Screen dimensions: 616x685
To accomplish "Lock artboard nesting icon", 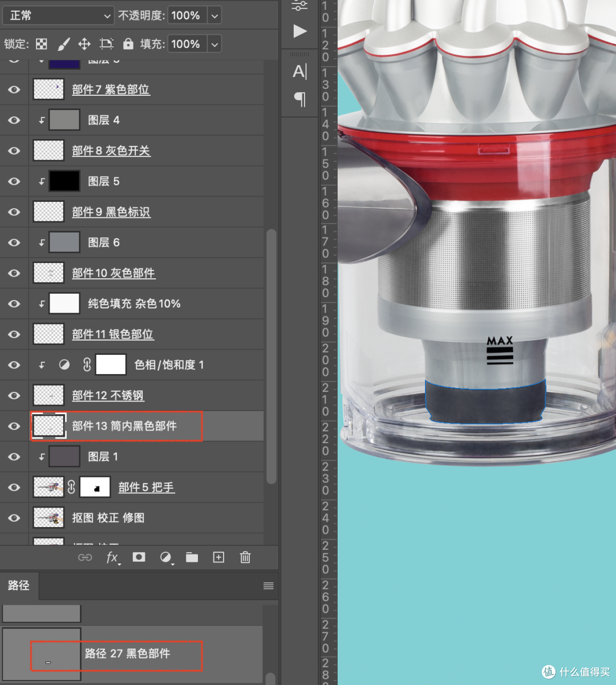I will pos(106,44).
